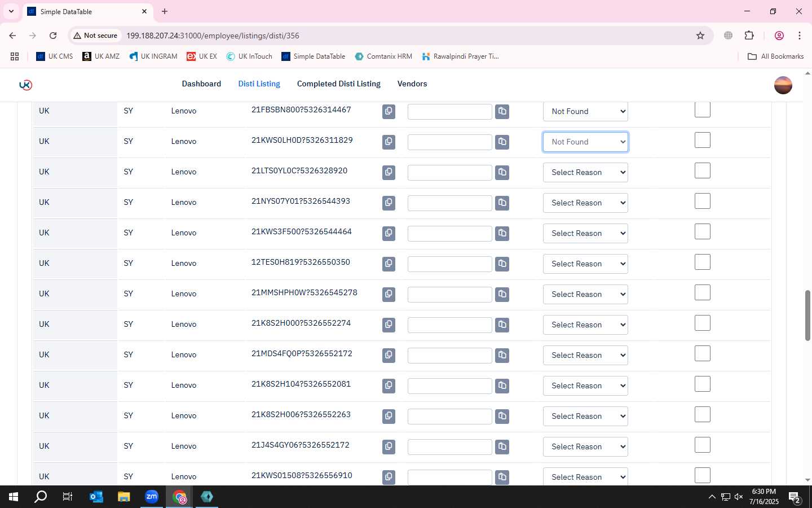
Task: Tick checkbox for row 21KWS0LH0D?5326311829
Action: click(x=702, y=140)
